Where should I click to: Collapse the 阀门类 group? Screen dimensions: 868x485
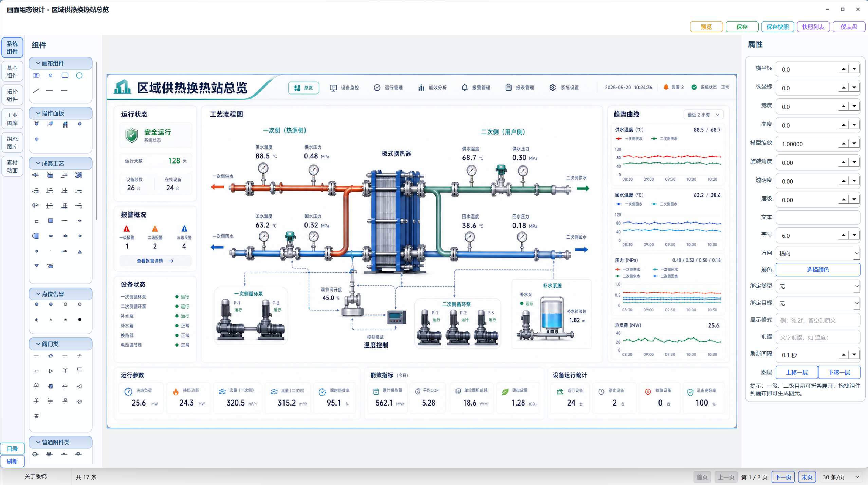click(61, 344)
